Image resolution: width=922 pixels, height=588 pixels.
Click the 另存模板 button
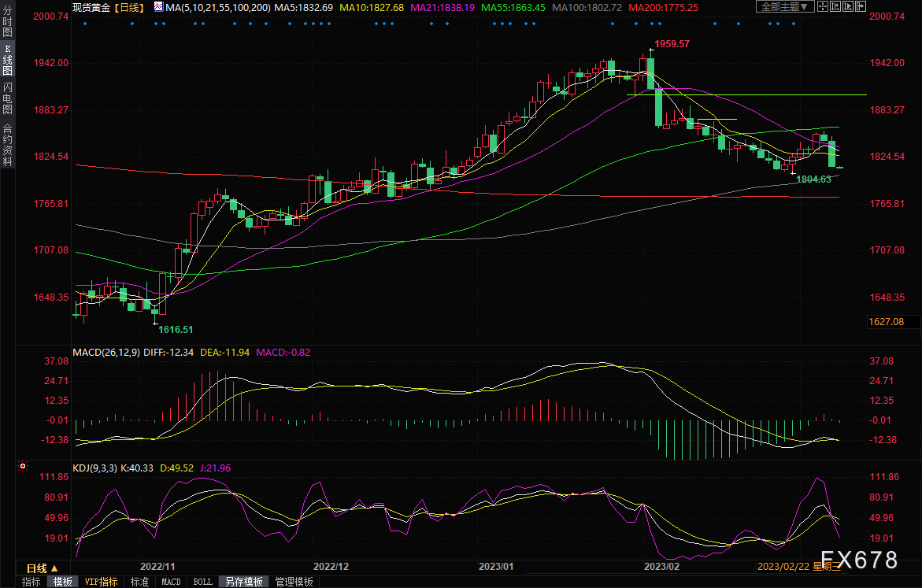[x=243, y=582]
